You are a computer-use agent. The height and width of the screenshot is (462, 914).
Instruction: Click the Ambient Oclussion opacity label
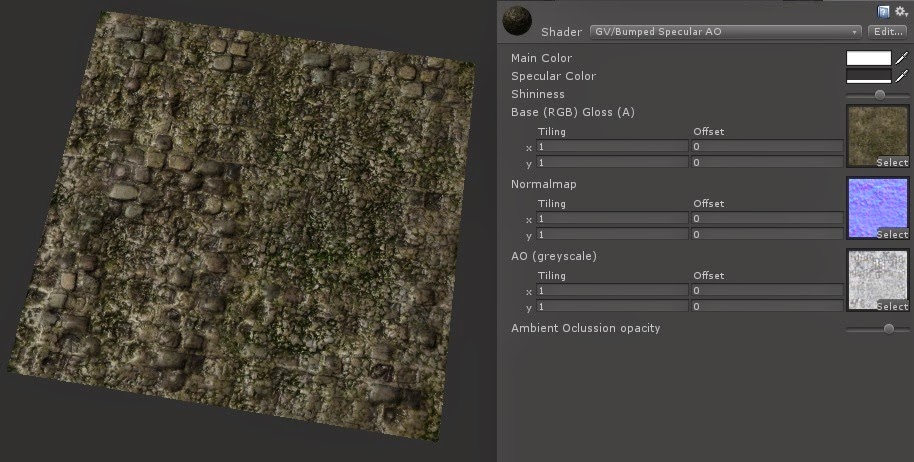[585, 328]
